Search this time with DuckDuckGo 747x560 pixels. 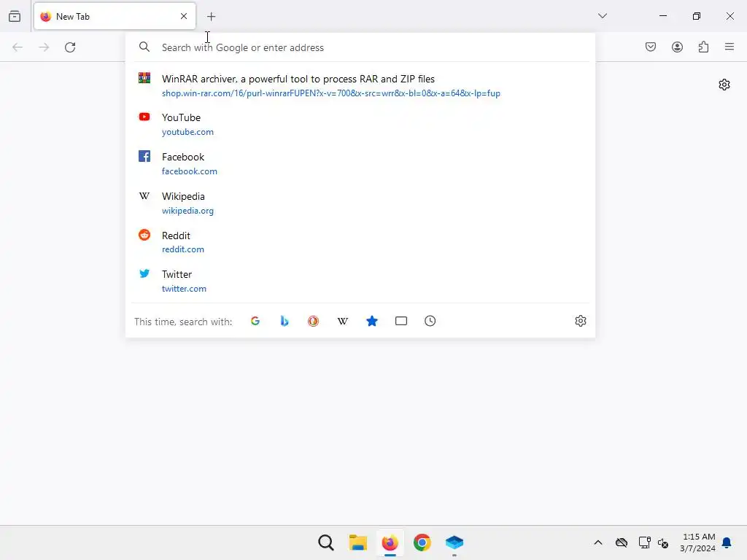click(x=313, y=321)
